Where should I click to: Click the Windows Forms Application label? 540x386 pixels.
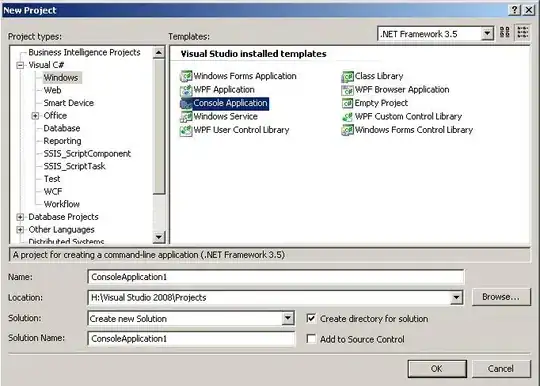[x=245, y=76]
